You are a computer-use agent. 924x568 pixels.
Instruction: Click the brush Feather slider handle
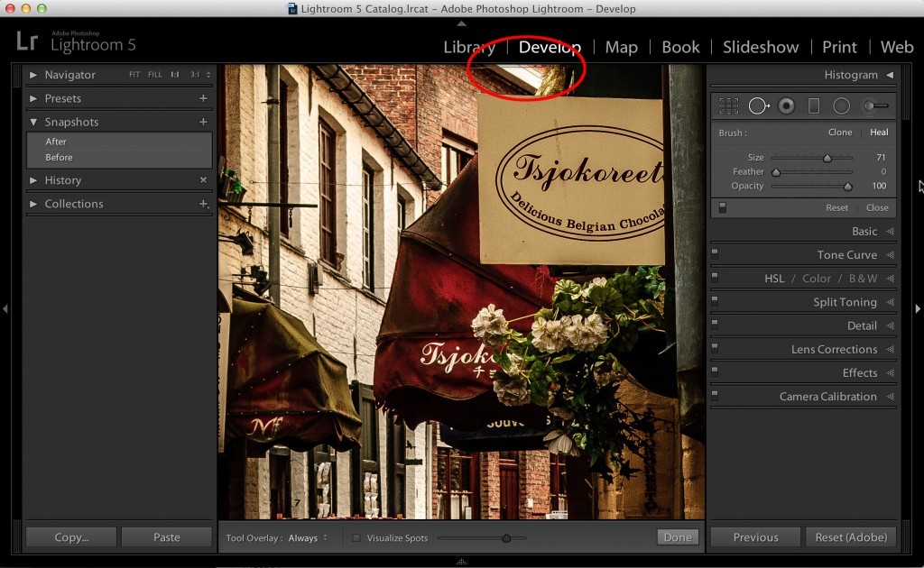click(776, 172)
